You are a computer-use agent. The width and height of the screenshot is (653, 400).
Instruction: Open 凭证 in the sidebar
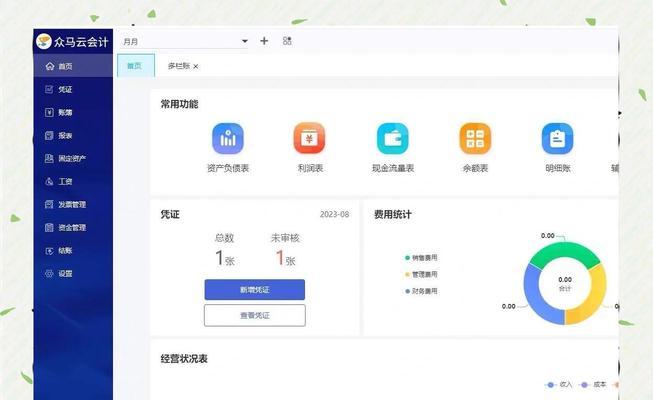[73, 89]
